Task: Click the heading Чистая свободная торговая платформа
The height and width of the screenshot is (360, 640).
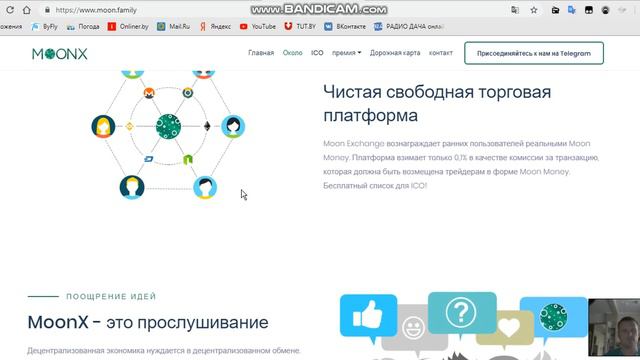Action: click(x=437, y=103)
